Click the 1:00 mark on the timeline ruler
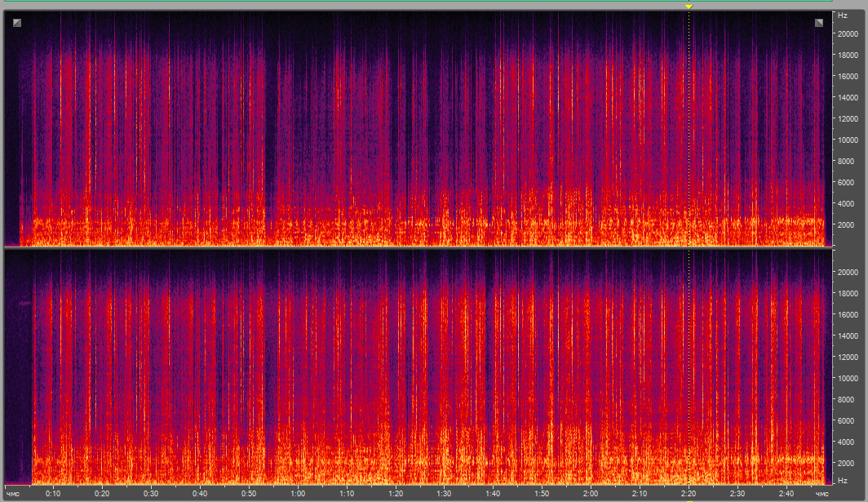Screen dimensions: 868x502 pyautogui.click(x=298, y=494)
